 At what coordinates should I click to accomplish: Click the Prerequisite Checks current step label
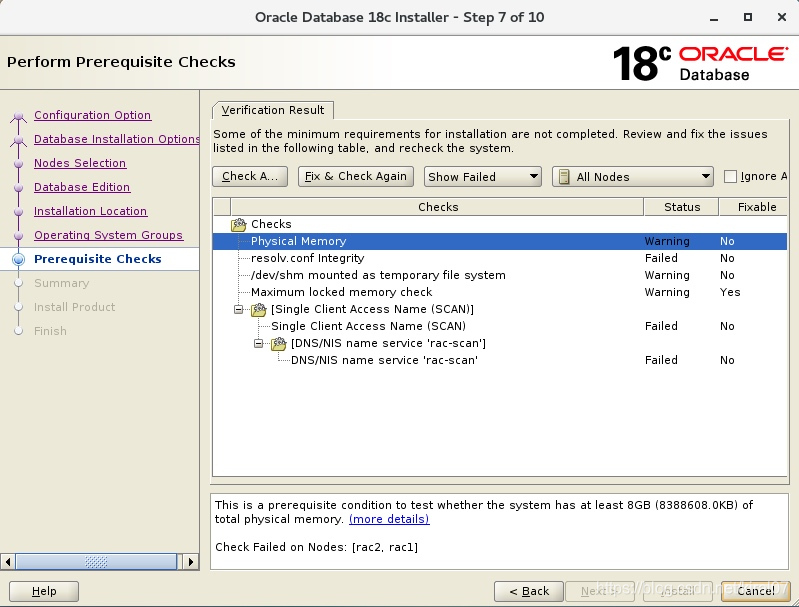(x=98, y=259)
